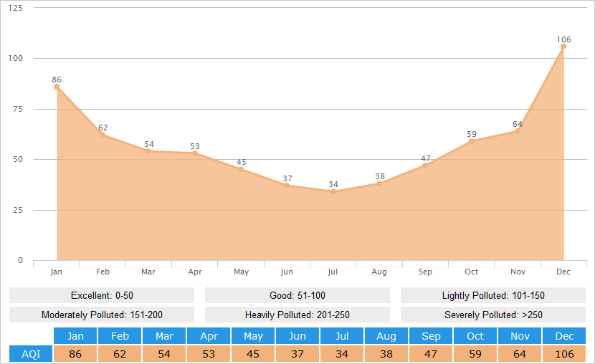Select the Nov table column header
Screen dimensions: 595x364
pos(520,336)
